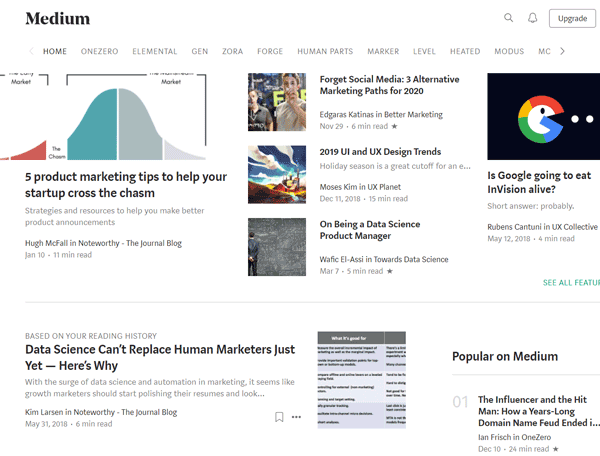Open the Google Pac-Man logo image

point(544,116)
